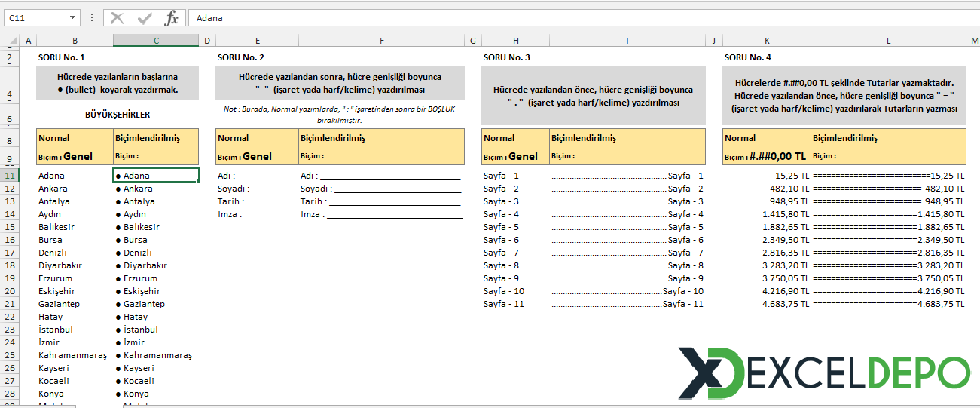Select formatted 'Tarih : ____' cell
Viewport: 980px width, 408px height.
point(382,201)
